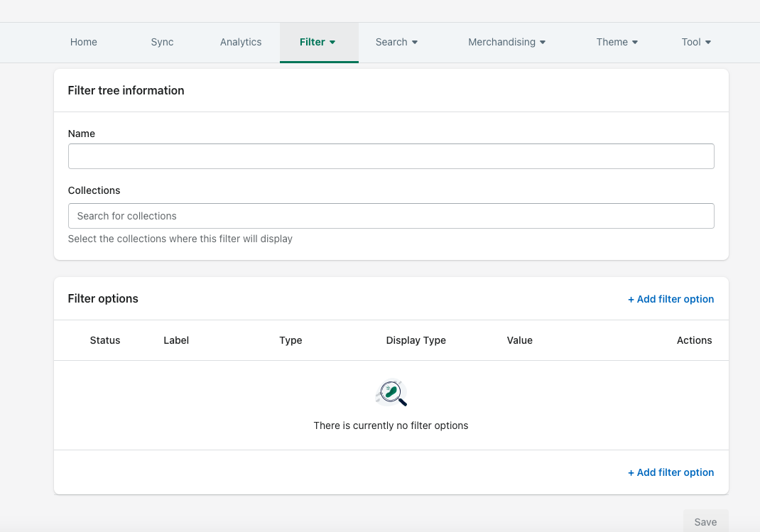The image size is (760, 532).
Task: Navigate to the Home tab
Action: coord(83,42)
